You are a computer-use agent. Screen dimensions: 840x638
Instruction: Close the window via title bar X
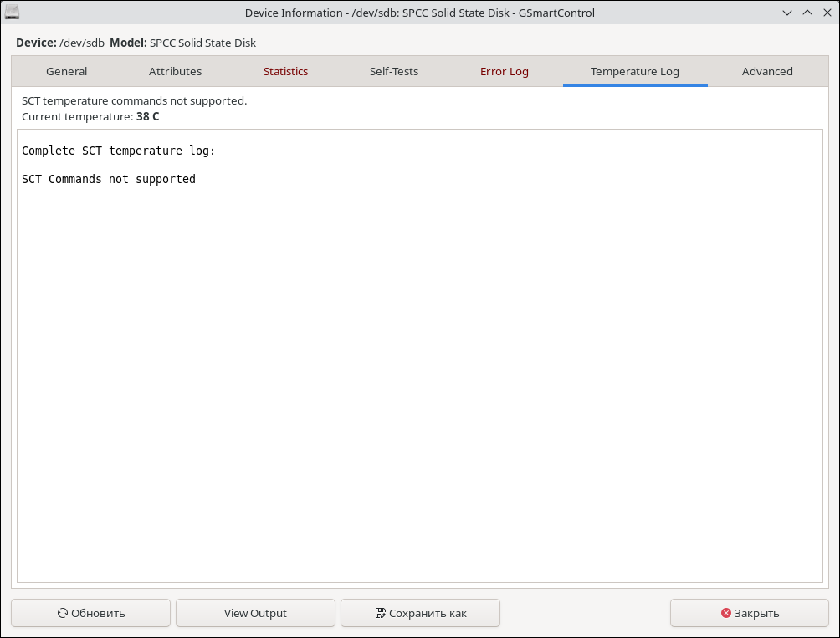click(x=826, y=13)
